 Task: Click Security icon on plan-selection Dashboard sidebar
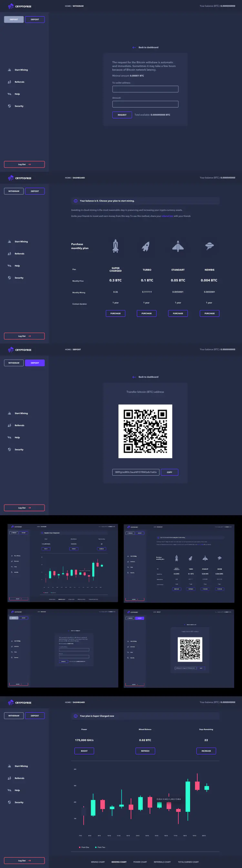[9, 278]
